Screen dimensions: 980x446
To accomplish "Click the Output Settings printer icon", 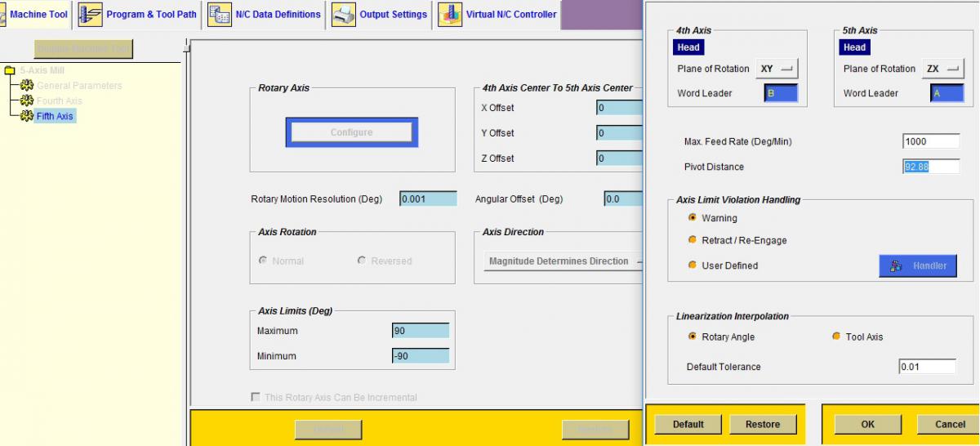I will point(344,15).
